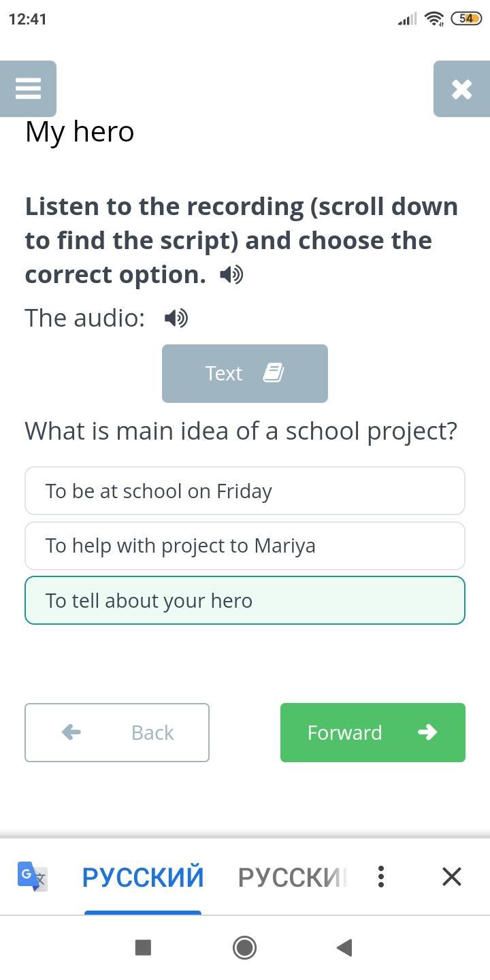The image size is (490, 980).
Task: Open the Text script button
Action: [x=244, y=373]
